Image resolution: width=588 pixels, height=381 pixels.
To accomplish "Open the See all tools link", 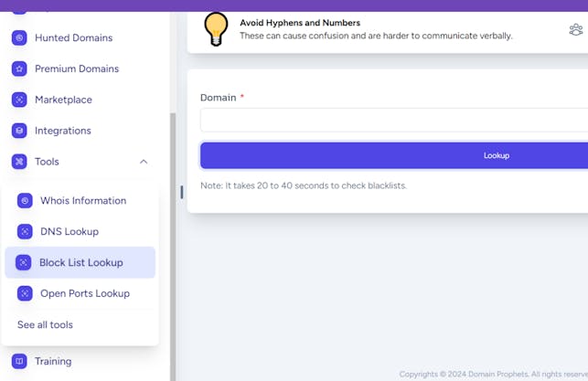I will pos(45,325).
